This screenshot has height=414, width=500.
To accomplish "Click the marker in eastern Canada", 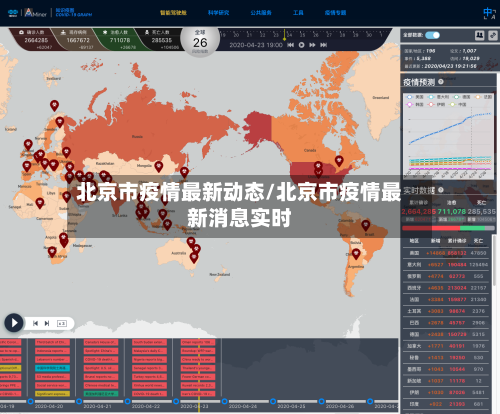I will [x=339, y=161].
